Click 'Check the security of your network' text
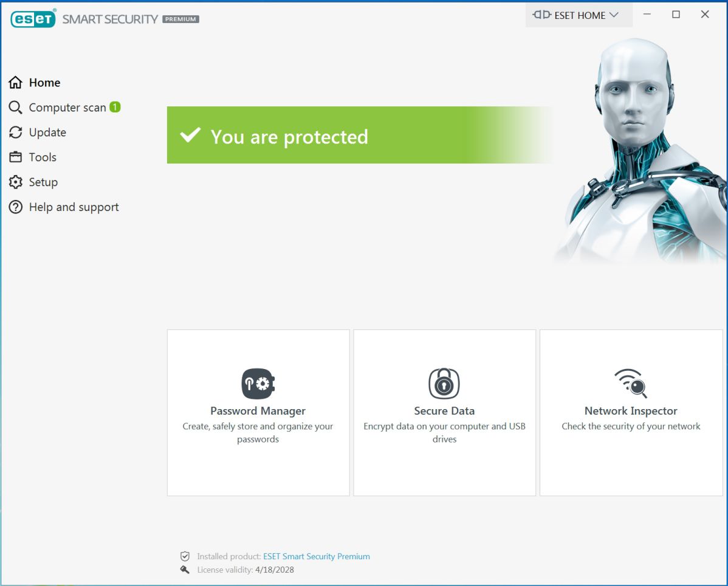The height and width of the screenshot is (586, 728). (x=631, y=426)
